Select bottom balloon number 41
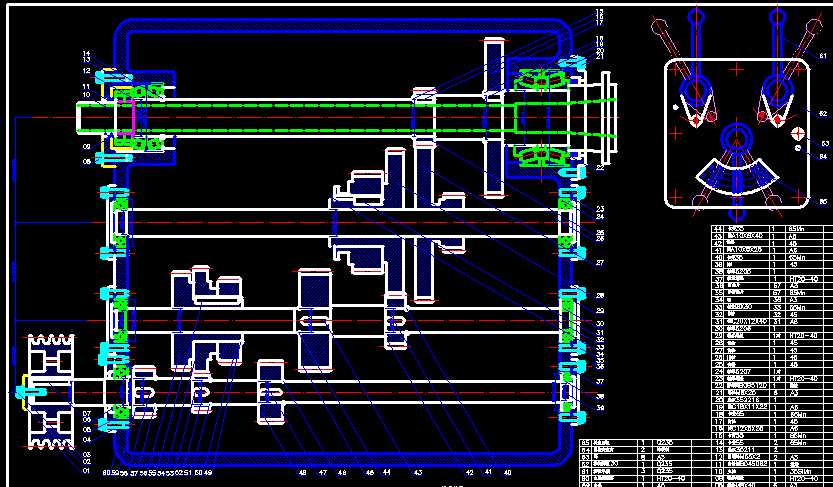833x487 pixels. (488, 472)
